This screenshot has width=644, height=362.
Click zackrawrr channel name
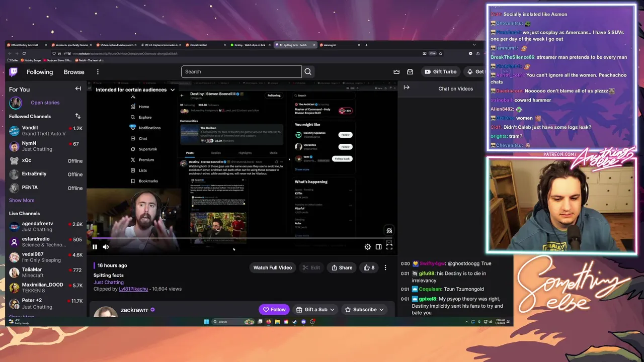click(134, 310)
